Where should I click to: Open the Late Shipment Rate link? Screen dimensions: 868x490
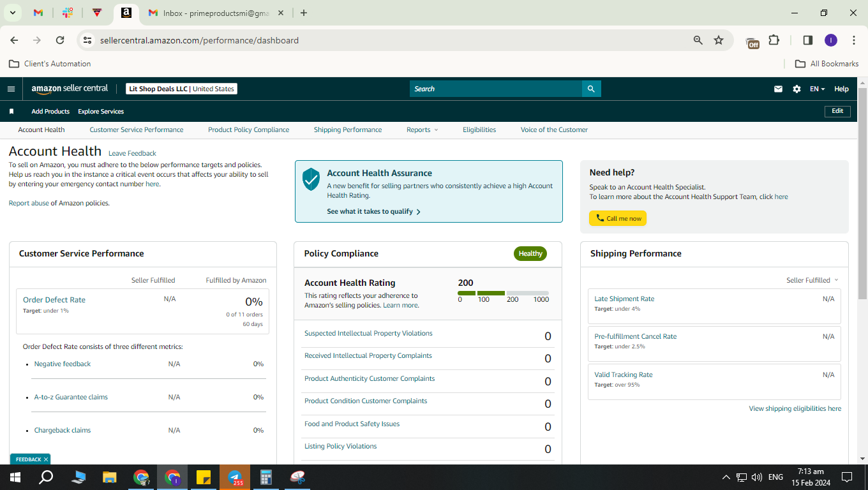click(624, 299)
